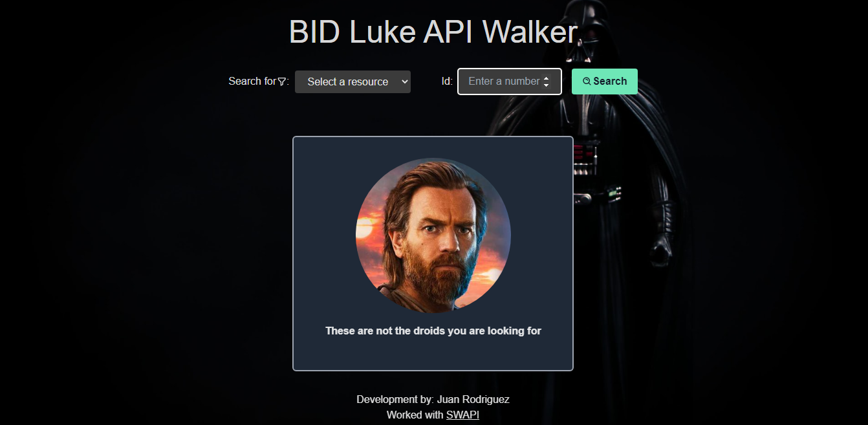
Task: Click the Obi-Wan circular portrait image
Action: 433,235
